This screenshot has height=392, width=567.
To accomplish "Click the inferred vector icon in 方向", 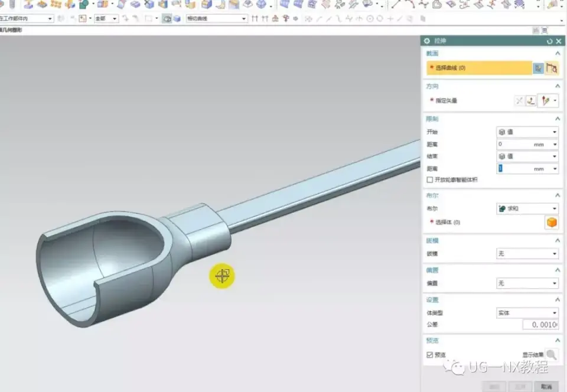I will click(x=545, y=101).
